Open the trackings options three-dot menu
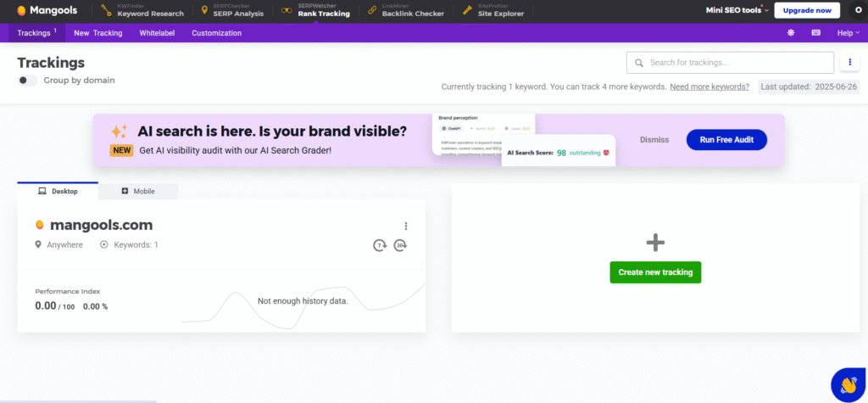868x403 pixels. coord(849,62)
